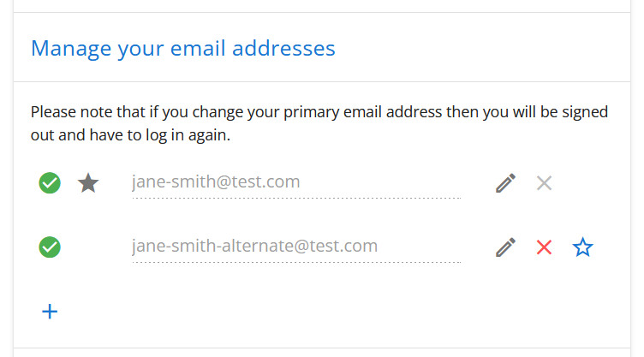Click the dotted underline beneath jane-smith-alternate@test.com
Screen dimensions: 644x357
[x=295, y=263]
